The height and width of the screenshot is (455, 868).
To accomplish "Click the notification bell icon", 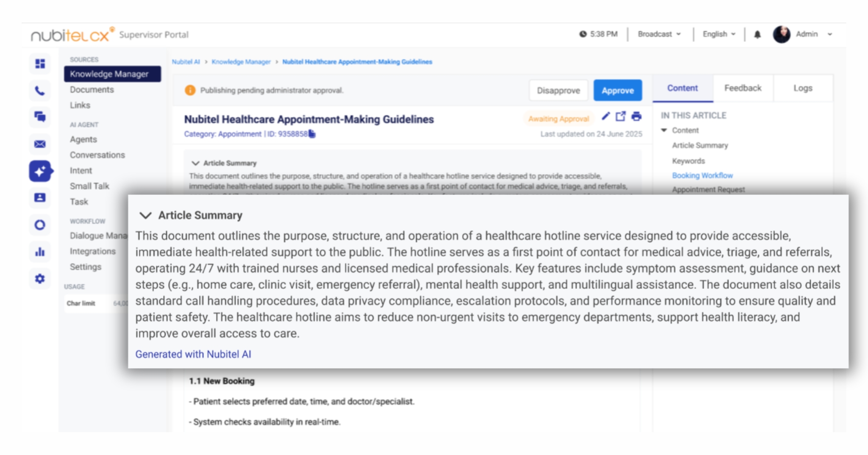I will pyautogui.click(x=758, y=34).
